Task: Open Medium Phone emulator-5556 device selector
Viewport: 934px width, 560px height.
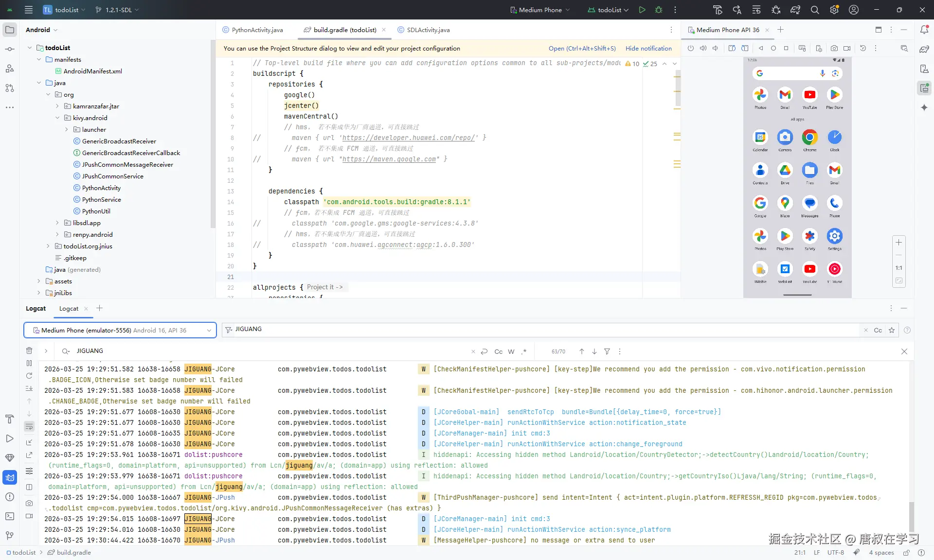Action: click(x=120, y=330)
